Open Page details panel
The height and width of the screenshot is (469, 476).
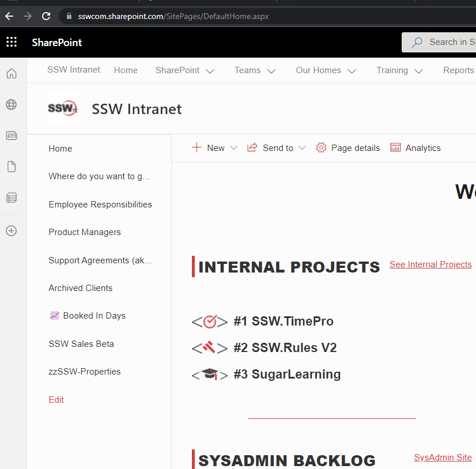(348, 148)
